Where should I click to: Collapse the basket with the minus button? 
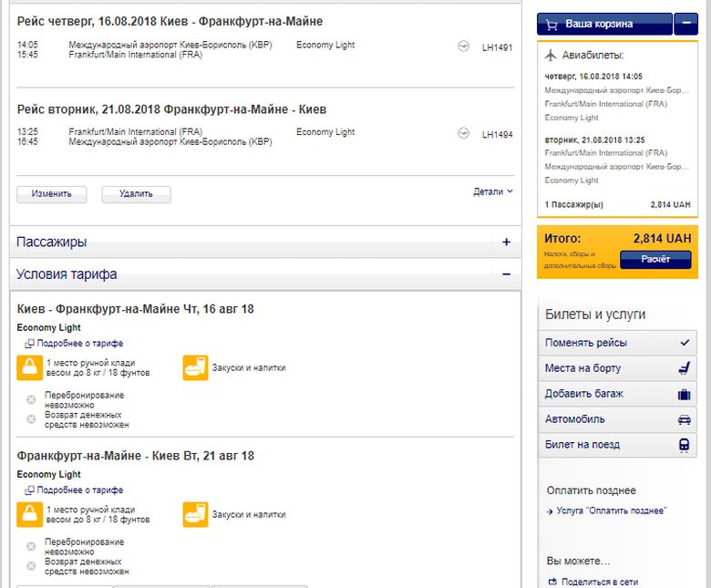pos(685,24)
